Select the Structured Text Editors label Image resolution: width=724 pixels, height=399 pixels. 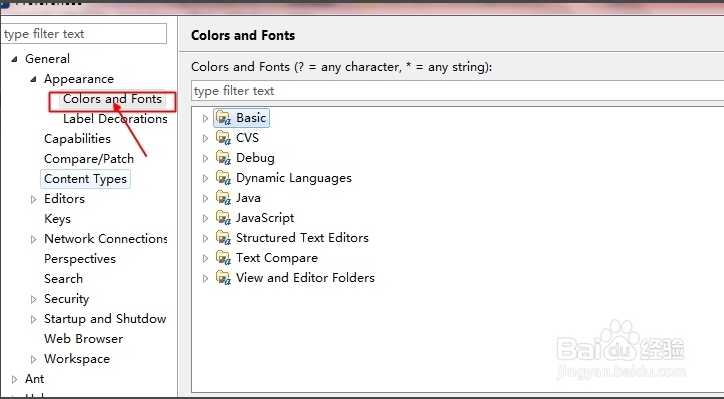click(x=302, y=238)
